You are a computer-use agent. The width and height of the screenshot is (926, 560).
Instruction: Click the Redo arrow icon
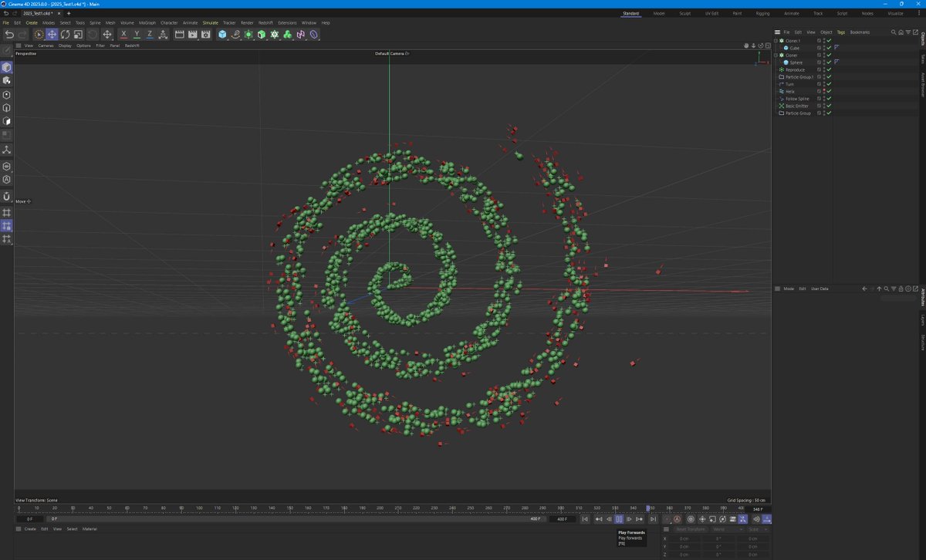(22, 35)
